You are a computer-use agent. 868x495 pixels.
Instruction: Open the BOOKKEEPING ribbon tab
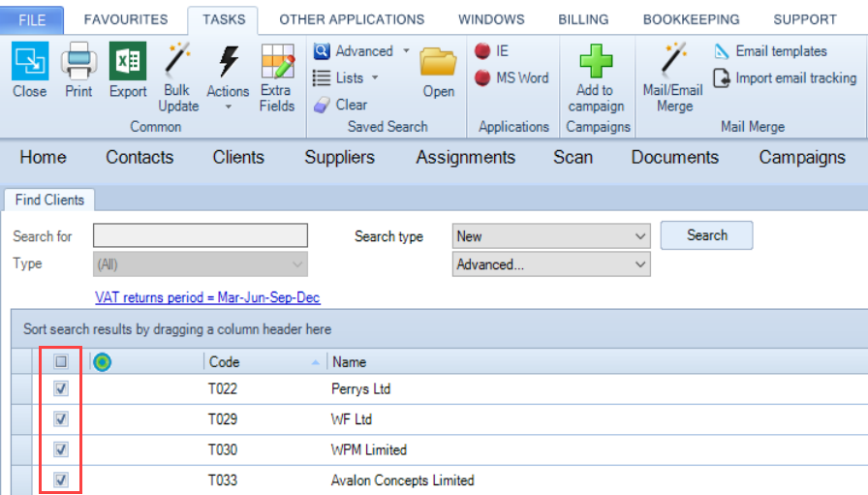point(692,20)
